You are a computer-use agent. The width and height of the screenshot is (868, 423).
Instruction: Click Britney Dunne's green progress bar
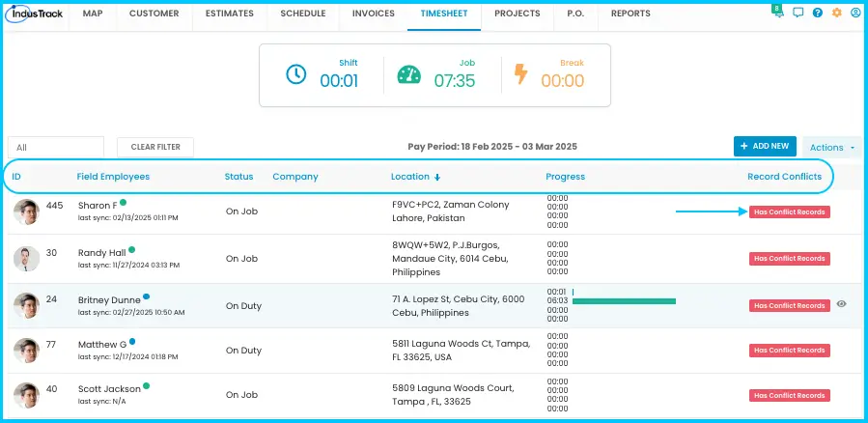click(x=624, y=301)
